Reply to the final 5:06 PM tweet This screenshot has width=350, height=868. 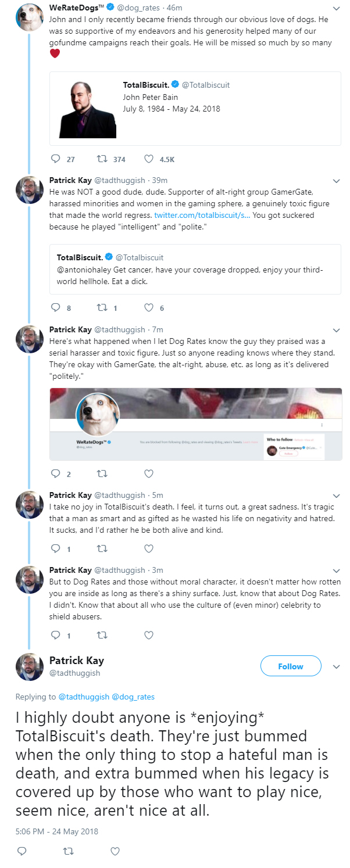coord(22,851)
